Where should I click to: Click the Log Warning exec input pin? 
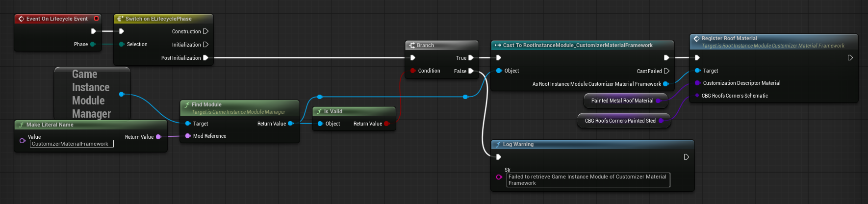click(x=499, y=157)
